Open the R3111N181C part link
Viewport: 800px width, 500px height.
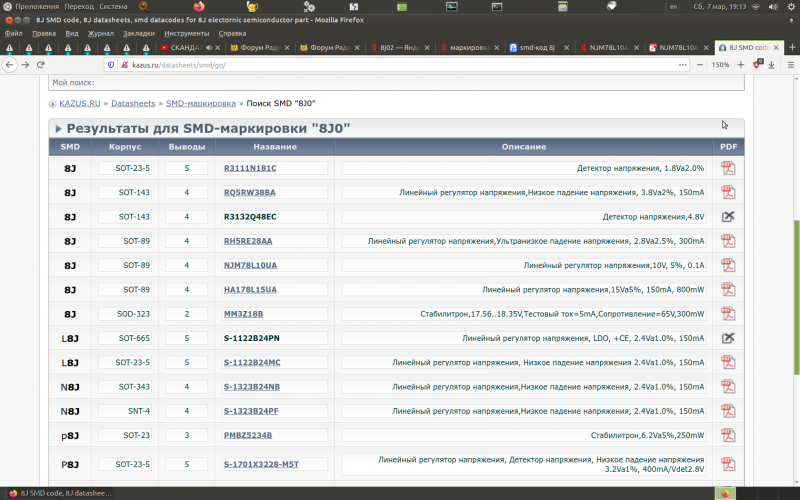250,168
